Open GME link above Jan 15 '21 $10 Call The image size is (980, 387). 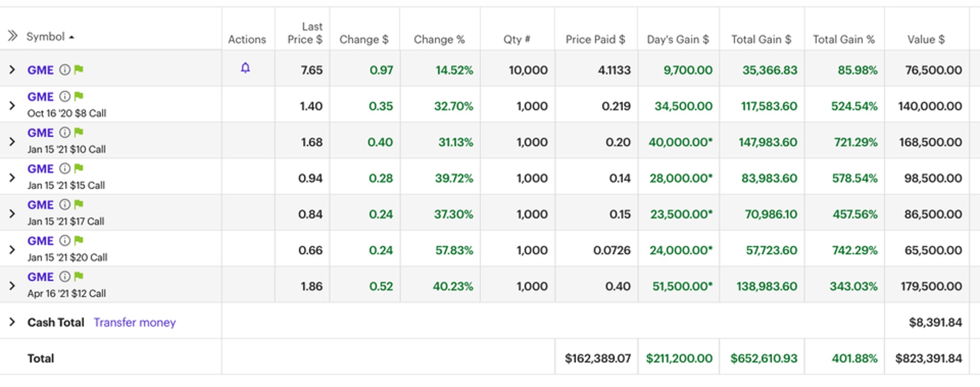40,133
